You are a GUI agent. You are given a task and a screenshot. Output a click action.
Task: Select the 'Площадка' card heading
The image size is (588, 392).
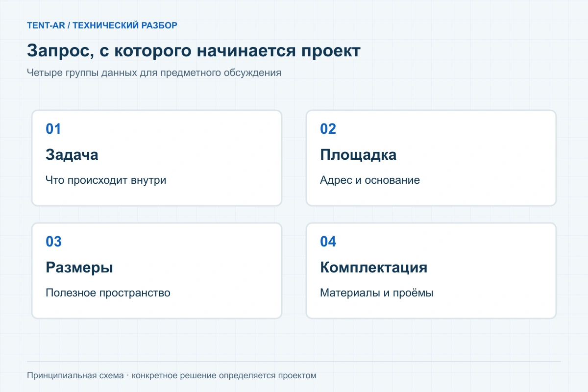click(x=358, y=155)
